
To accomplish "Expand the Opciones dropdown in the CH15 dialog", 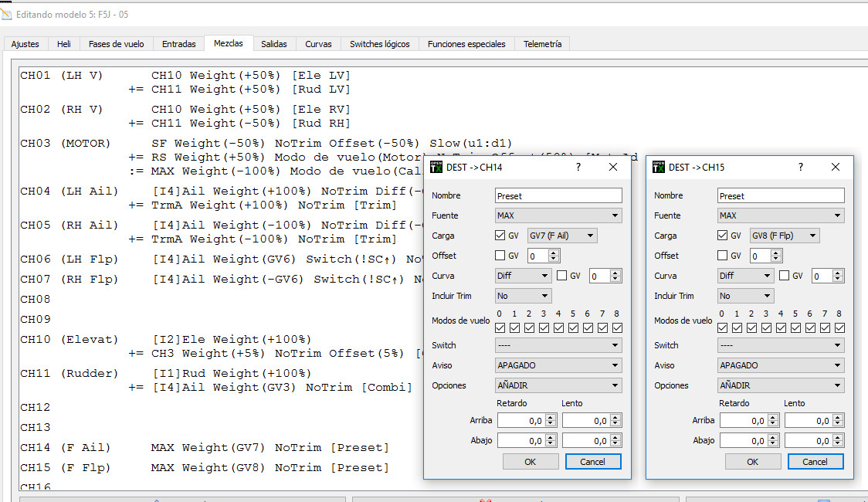I will point(781,385).
